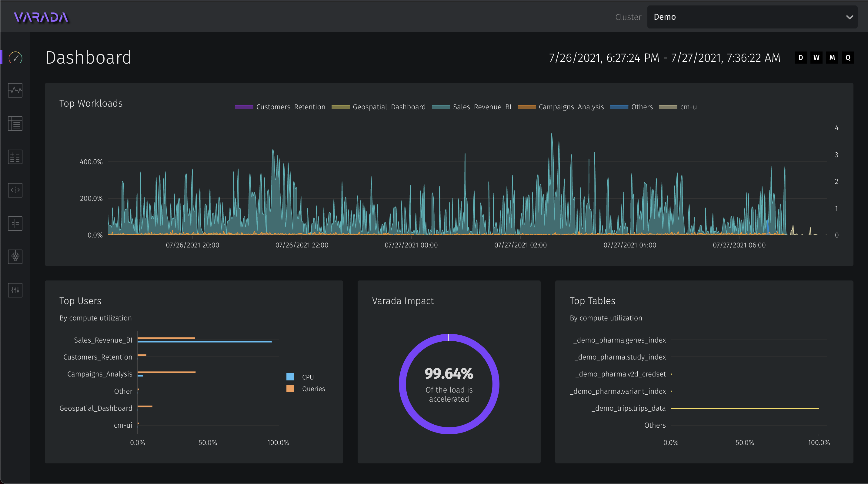Open the Demo cluster selector field
868x484 pixels.
coord(752,17)
